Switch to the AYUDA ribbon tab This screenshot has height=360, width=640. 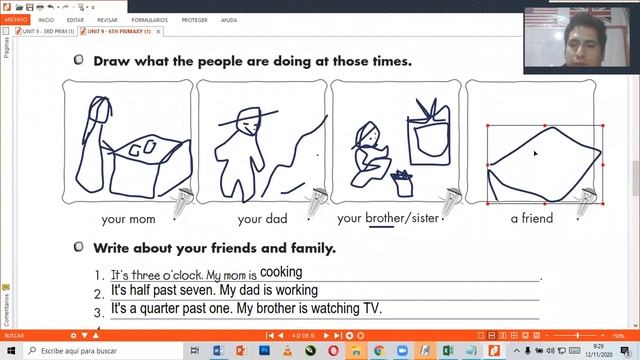[229, 20]
